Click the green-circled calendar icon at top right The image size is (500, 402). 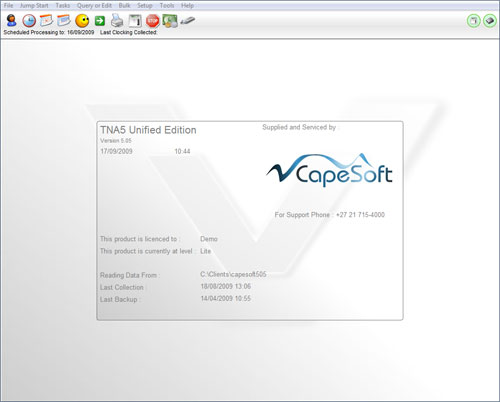pos(473,21)
